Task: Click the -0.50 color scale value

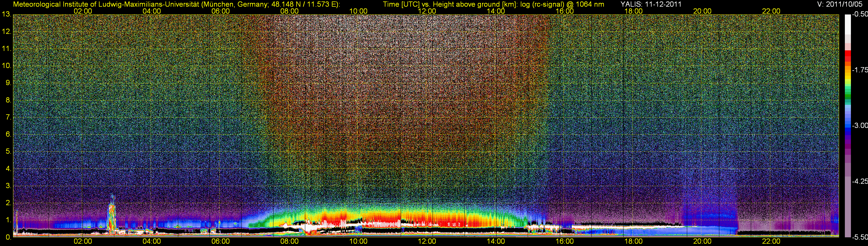Action: pyautogui.click(x=860, y=14)
